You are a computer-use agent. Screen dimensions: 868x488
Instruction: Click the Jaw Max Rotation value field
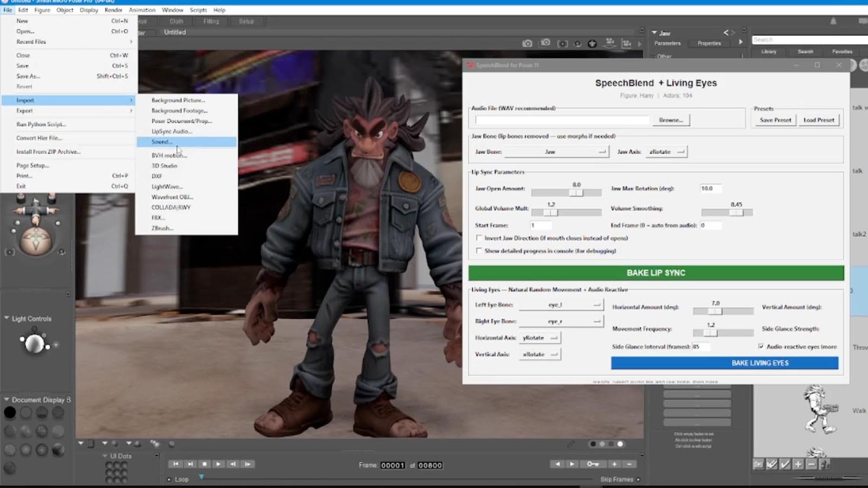click(711, 189)
